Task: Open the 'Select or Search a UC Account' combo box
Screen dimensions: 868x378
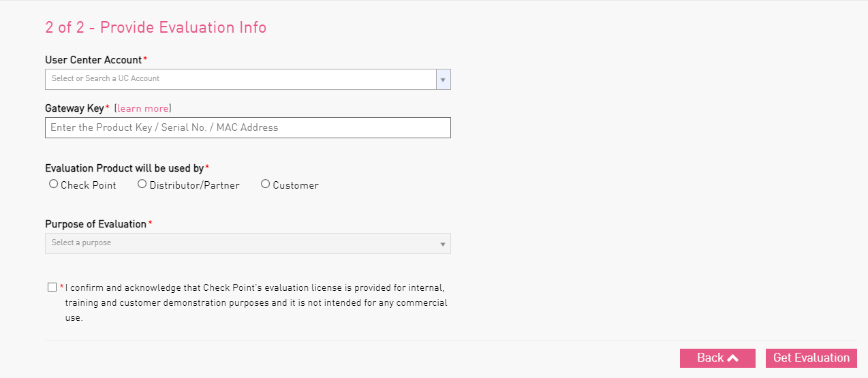Action: (248, 79)
